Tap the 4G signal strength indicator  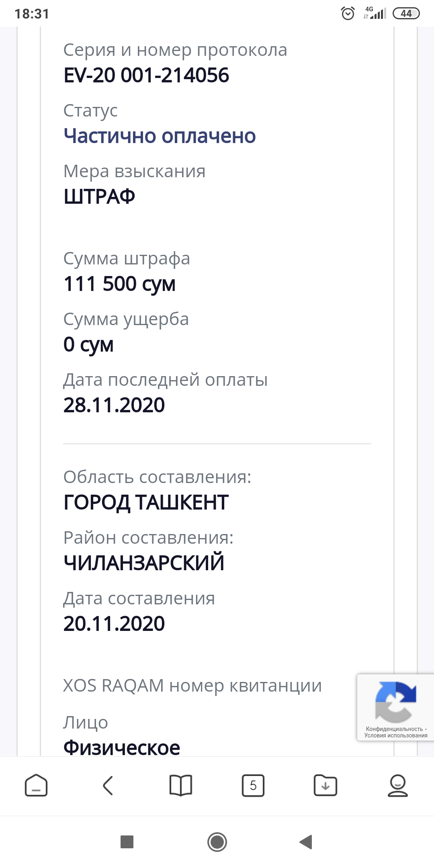coord(375,14)
